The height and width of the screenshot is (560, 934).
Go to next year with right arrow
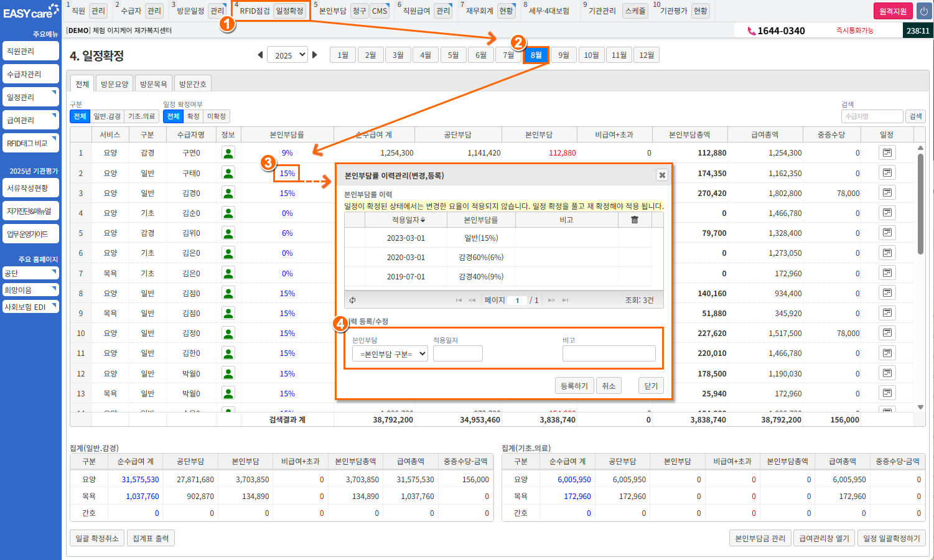pos(315,55)
